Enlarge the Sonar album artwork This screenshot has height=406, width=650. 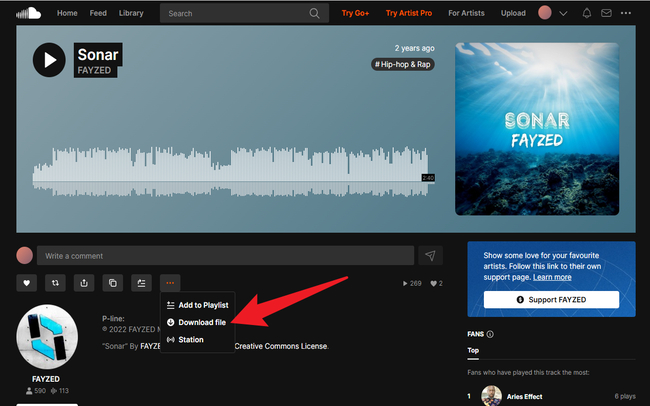[x=537, y=129]
